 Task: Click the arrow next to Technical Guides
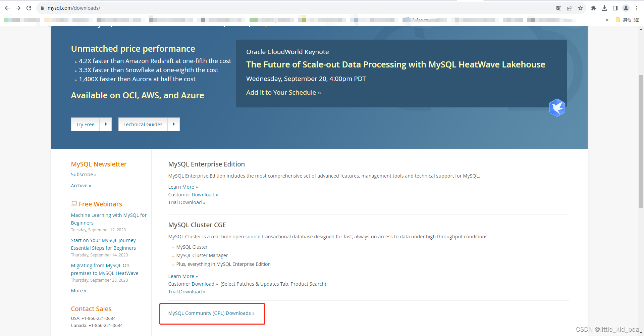[x=174, y=124]
